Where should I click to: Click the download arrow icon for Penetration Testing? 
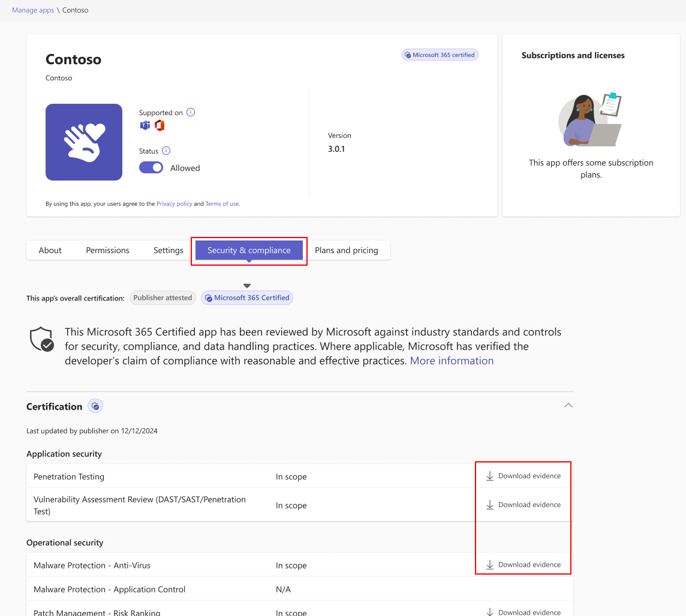(x=490, y=476)
